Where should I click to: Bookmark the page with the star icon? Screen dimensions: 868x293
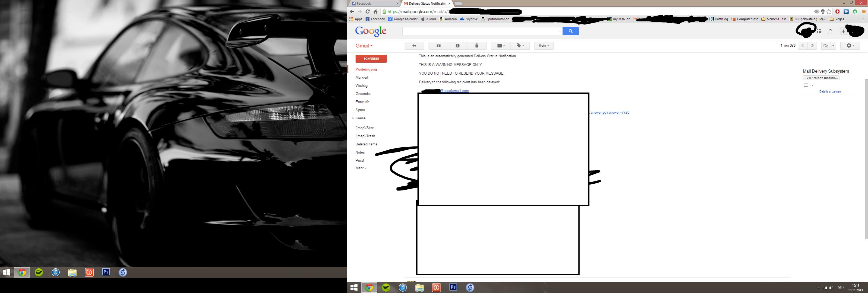[829, 11]
